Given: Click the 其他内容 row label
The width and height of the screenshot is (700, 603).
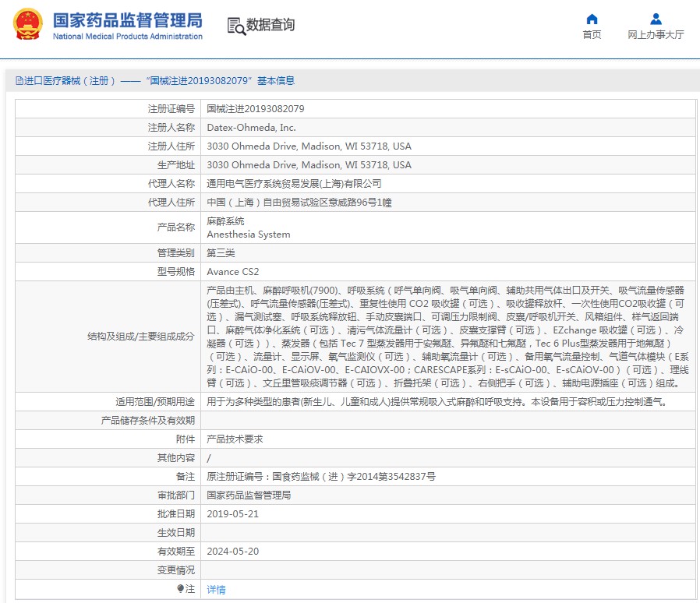Looking at the screenshot, I should [x=176, y=458].
